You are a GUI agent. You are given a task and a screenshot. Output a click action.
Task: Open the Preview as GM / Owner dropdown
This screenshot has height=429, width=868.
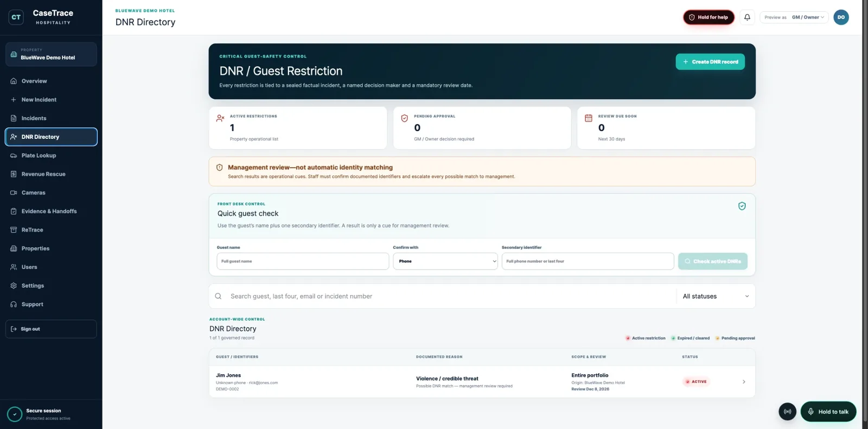(794, 17)
